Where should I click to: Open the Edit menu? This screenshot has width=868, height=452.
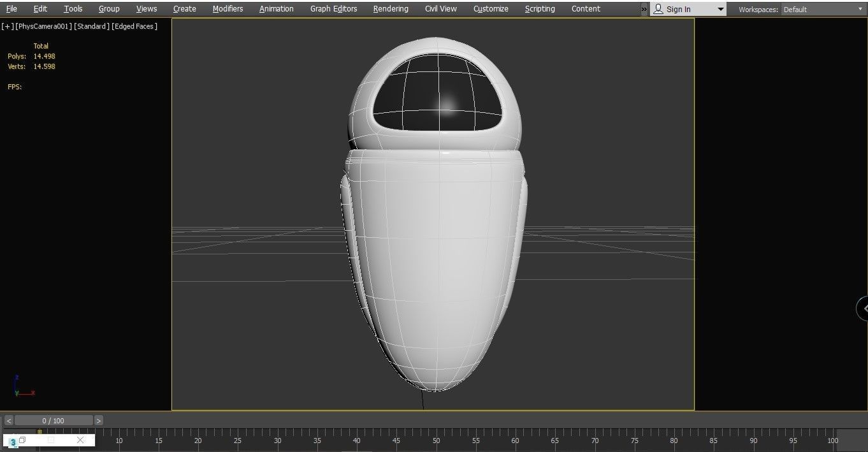[40, 9]
